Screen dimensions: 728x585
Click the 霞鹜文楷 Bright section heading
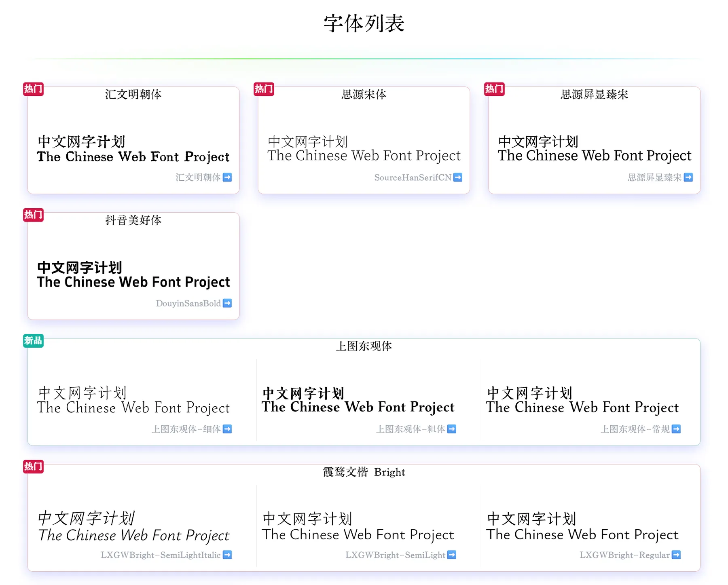click(364, 472)
